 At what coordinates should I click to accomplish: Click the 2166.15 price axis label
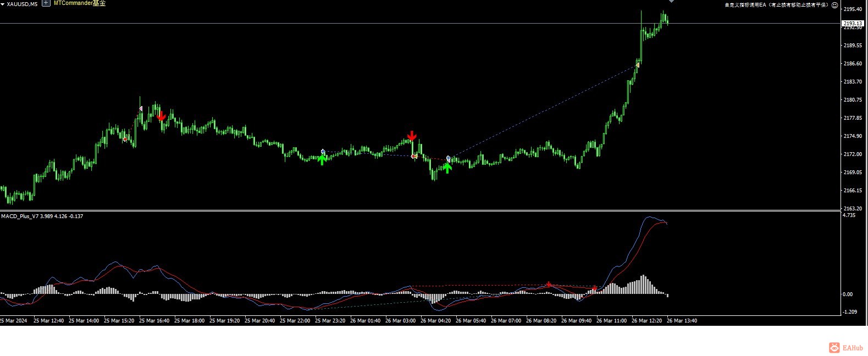pyautogui.click(x=853, y=191)
